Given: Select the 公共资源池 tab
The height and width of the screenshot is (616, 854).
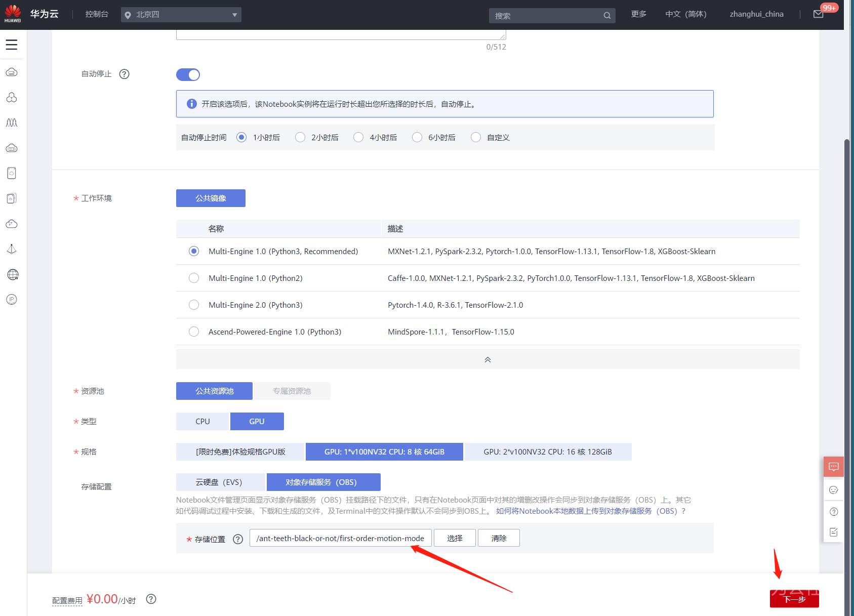Looking at the screenshot, I should [215, 391].
